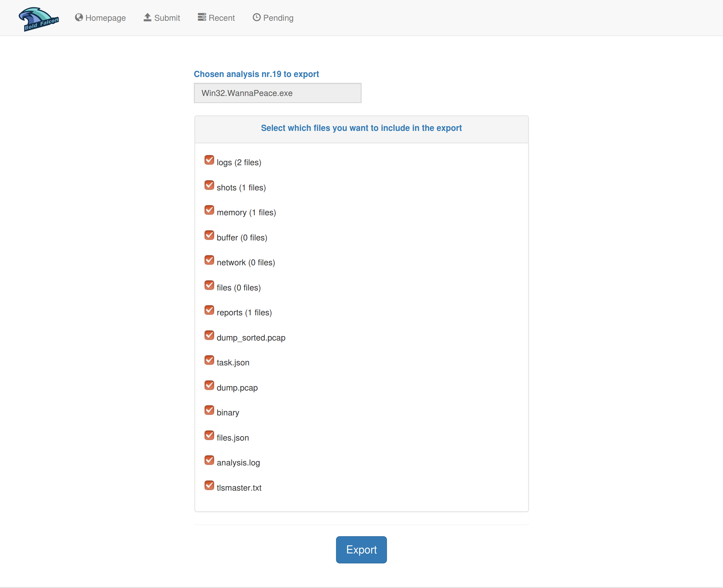Uncheck the reports (1 files) checkbox
Screen dimensions: 723x588
[209, 310]
